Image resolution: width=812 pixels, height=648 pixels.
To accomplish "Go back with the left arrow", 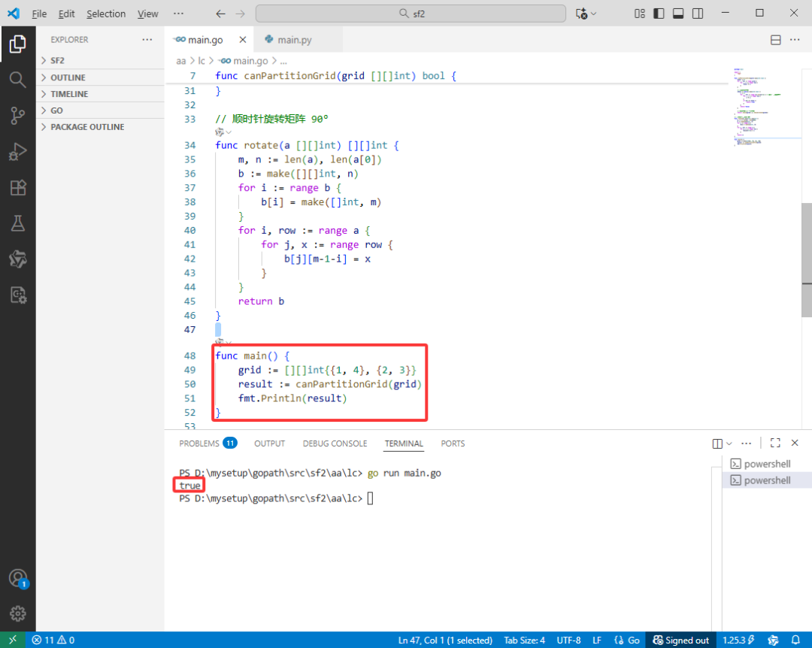I will 220,14.
